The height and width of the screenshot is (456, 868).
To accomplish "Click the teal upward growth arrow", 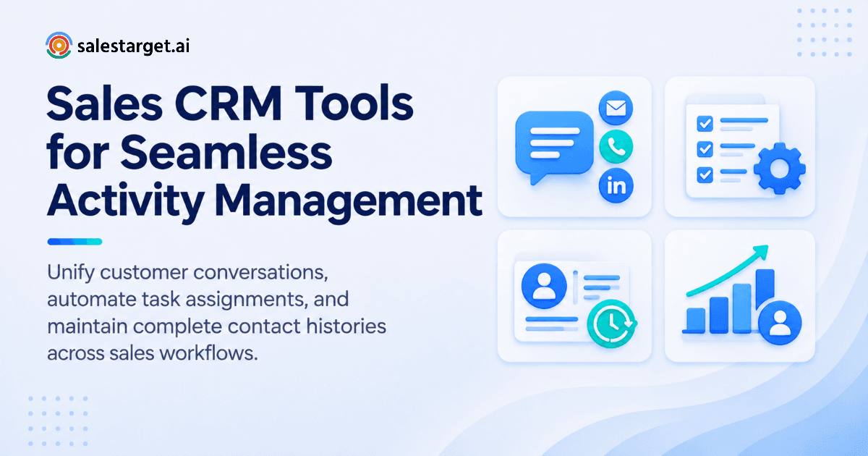I will coord(727,272).
